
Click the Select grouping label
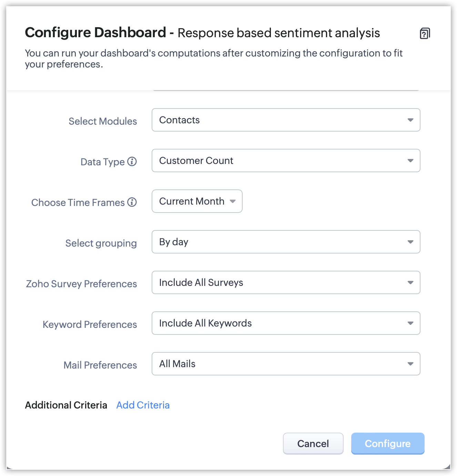(x=101, y=243)
